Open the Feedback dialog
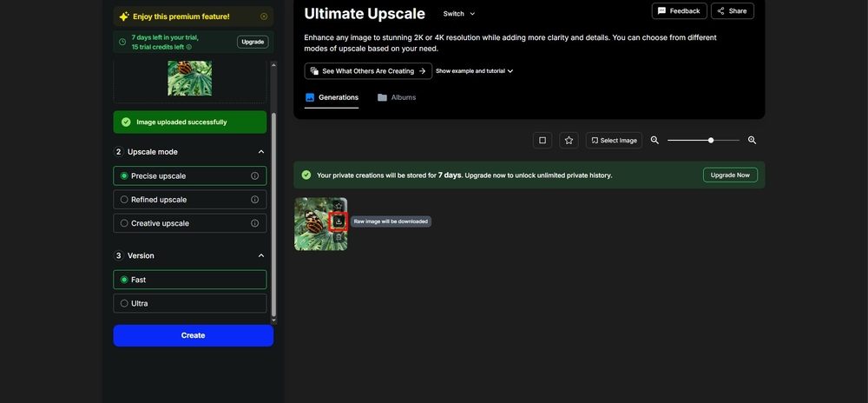Image resolution: width=868 pixels, height=403 pixels. tap(680, 11)
